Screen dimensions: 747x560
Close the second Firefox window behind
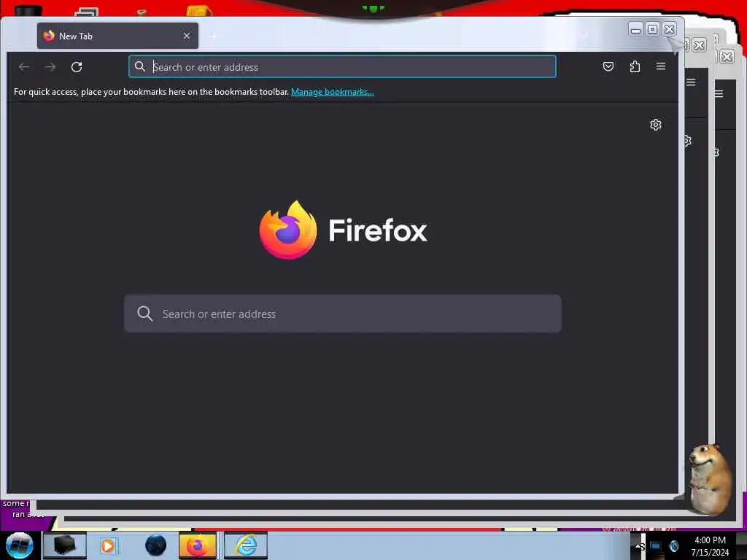coord(700,45)
